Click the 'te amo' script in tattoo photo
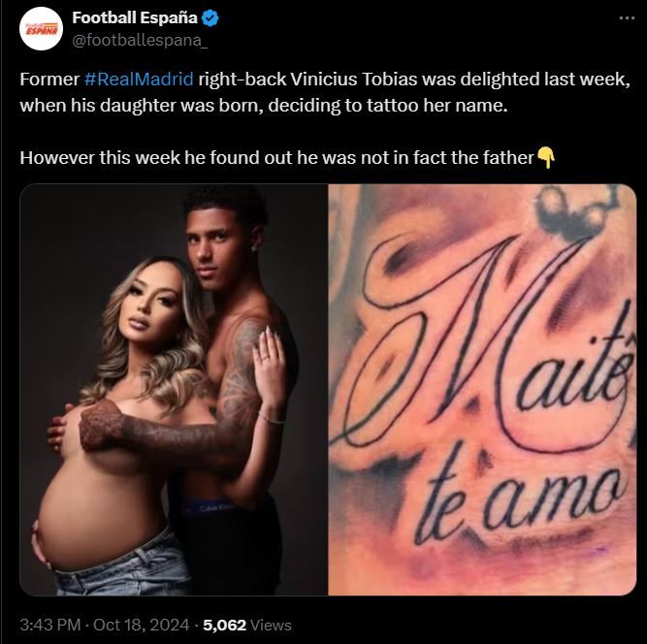Viewport: 647px width, 644px height. tap(521, 499)
